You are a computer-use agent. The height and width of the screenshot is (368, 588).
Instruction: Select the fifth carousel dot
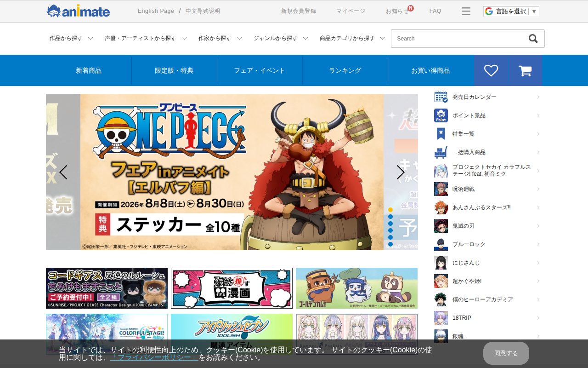pyautogui.click(x=390, y=237)
